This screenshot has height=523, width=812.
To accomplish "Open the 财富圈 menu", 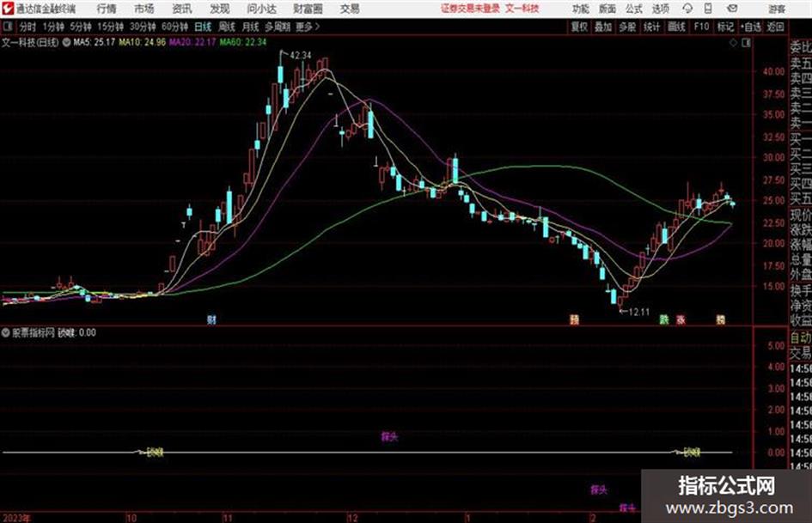I will (x=308, y=9).
